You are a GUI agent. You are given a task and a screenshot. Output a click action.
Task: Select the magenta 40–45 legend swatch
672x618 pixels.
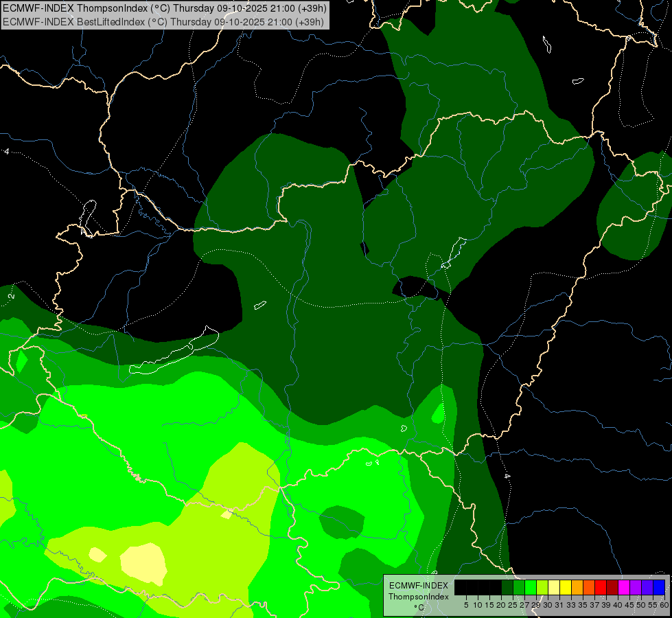tap(624, 587)
